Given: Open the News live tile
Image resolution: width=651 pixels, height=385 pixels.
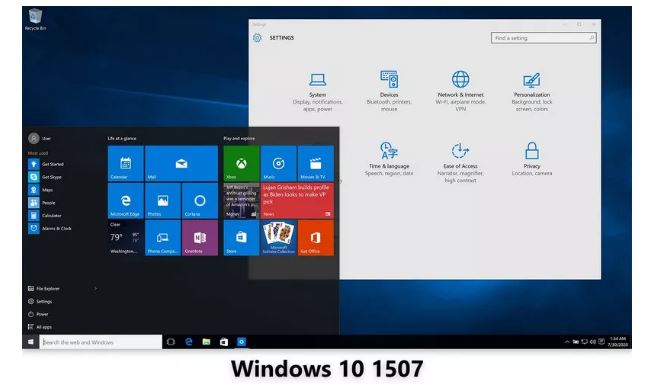Looking at the screenshot, I should [297, 201].
